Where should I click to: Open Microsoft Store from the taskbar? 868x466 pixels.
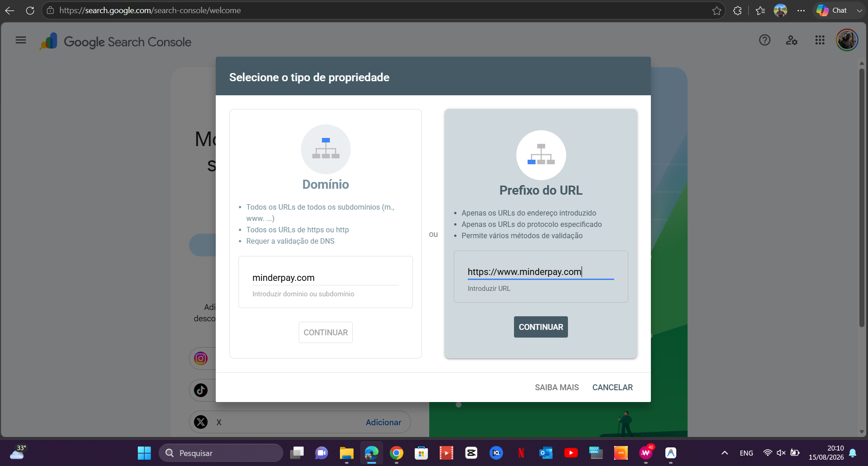point(422,453)
